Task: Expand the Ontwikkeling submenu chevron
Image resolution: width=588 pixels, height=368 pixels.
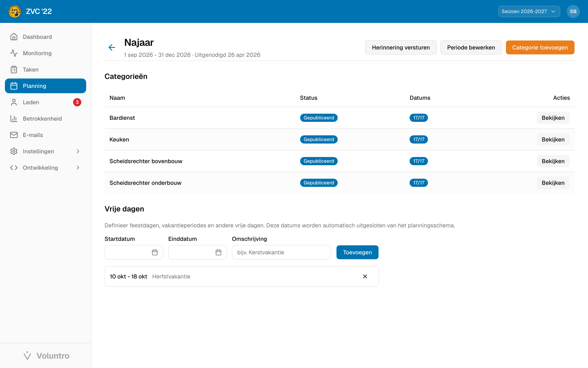Action: pyautogui.click(x=78, y=168)
